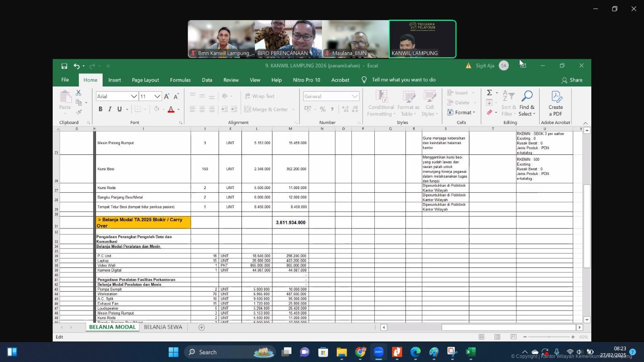Viewport: 644px width, 362px height.
Task: Click Decrease Indent icon
Action: [x=225, y=109]
